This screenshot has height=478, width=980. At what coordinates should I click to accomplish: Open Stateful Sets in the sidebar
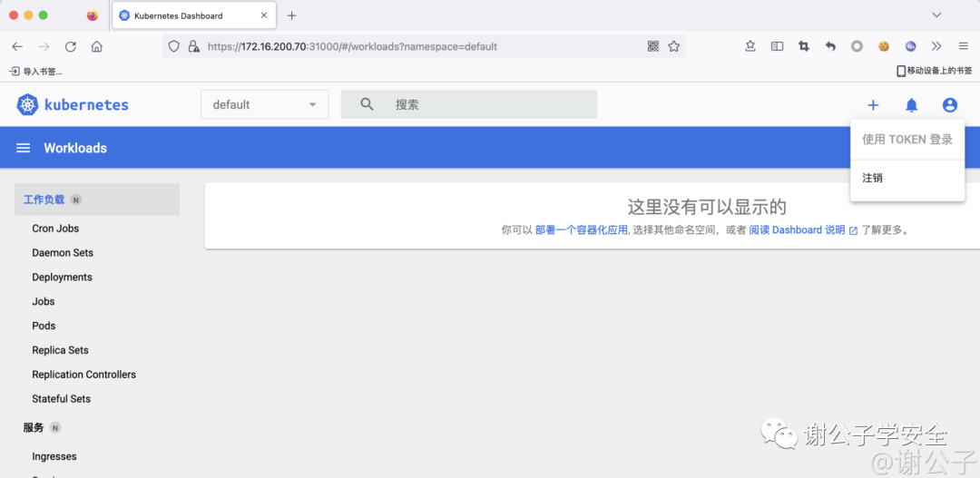[x=62, y=399]
